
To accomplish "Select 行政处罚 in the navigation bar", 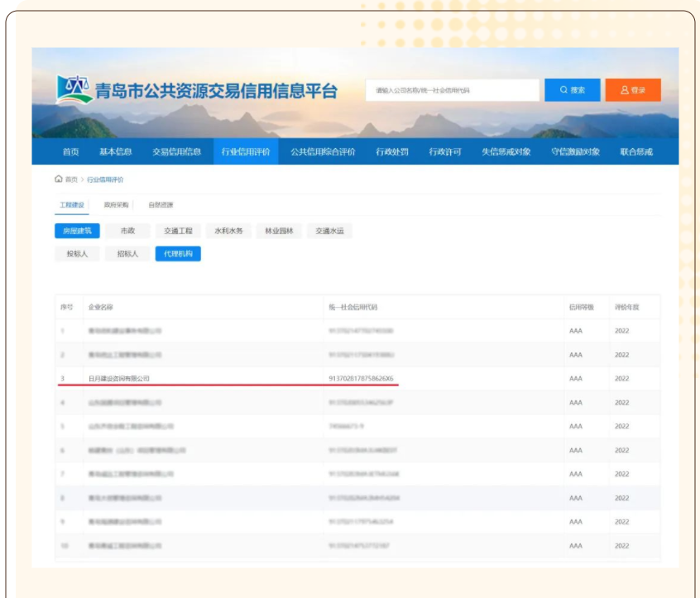I will tap(392, 151).
